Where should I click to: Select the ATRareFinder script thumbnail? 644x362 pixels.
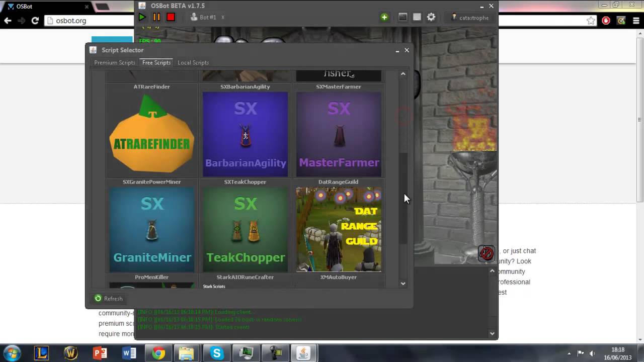(151, 134)
